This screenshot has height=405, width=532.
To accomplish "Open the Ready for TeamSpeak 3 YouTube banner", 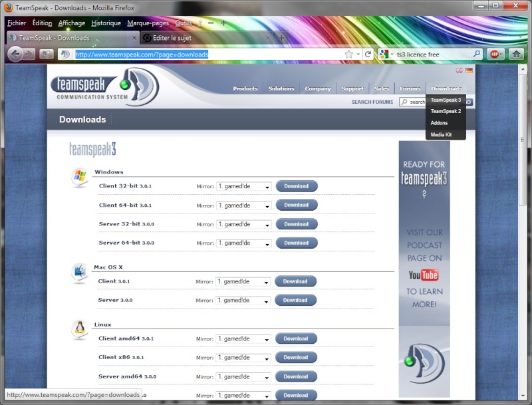I will point(424,269).
